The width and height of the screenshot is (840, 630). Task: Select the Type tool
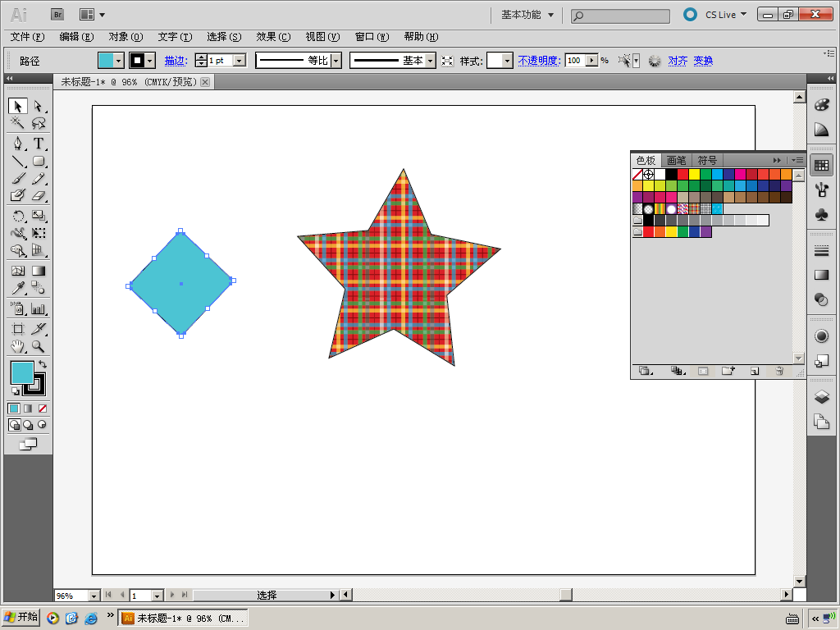(x=39, y=143)
